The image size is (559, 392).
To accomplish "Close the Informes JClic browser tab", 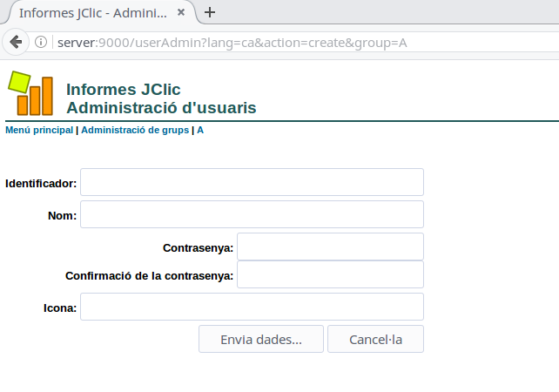I will 183,13.
